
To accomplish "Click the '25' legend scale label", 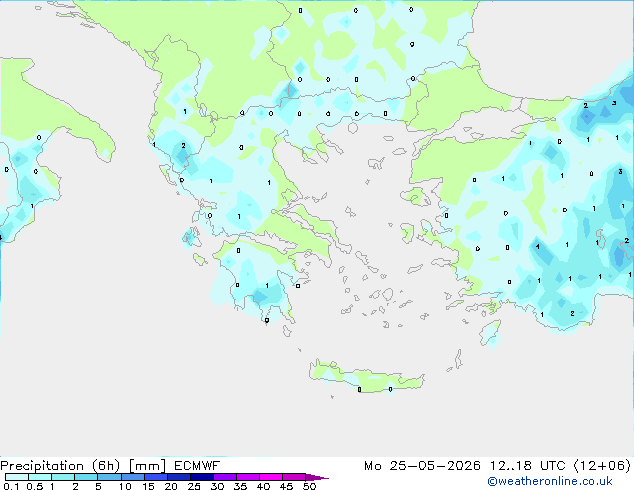I will pos(194,486).
